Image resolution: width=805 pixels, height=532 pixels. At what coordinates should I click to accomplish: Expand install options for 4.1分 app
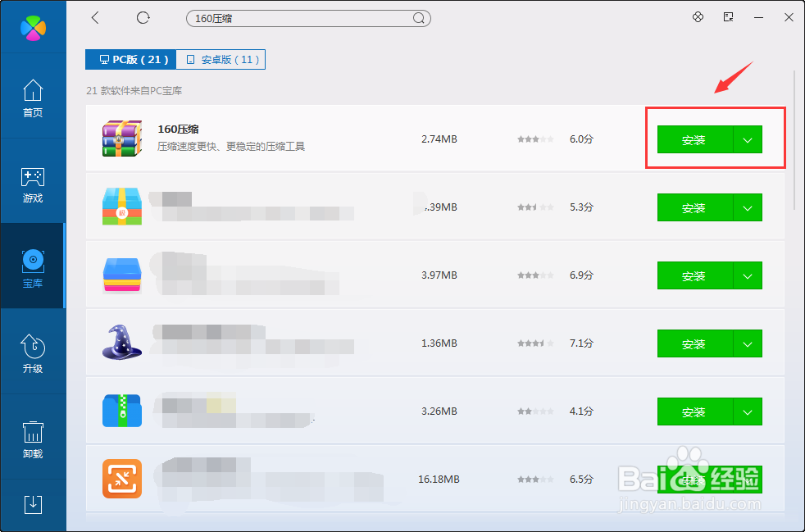click(748, 412)
